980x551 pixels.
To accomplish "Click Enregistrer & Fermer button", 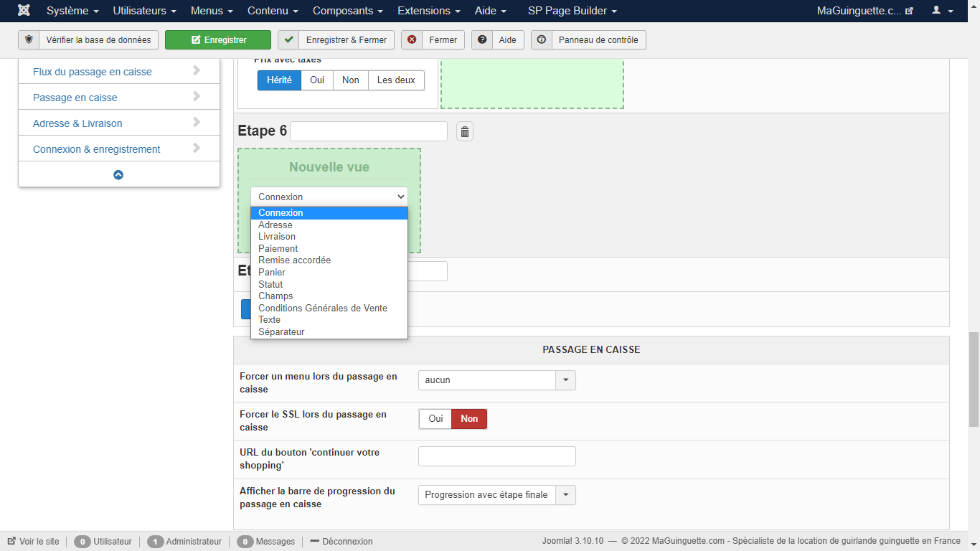I will [336, 40].
